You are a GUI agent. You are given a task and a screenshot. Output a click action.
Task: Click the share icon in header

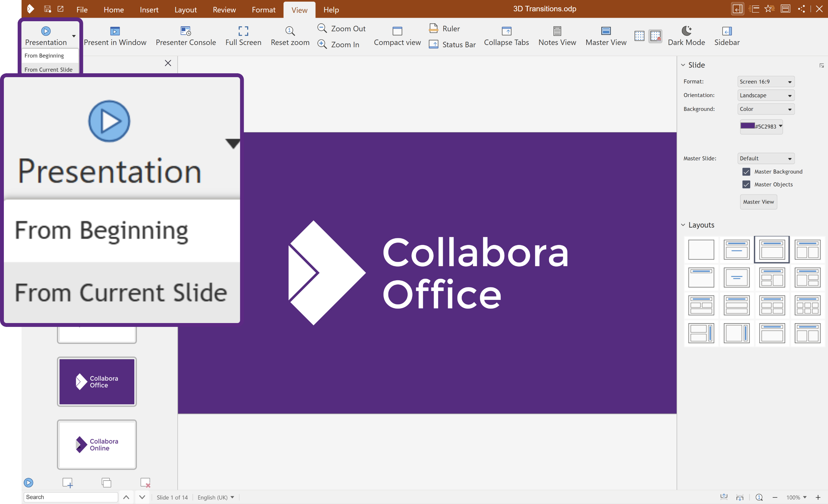tap(801, 9)
